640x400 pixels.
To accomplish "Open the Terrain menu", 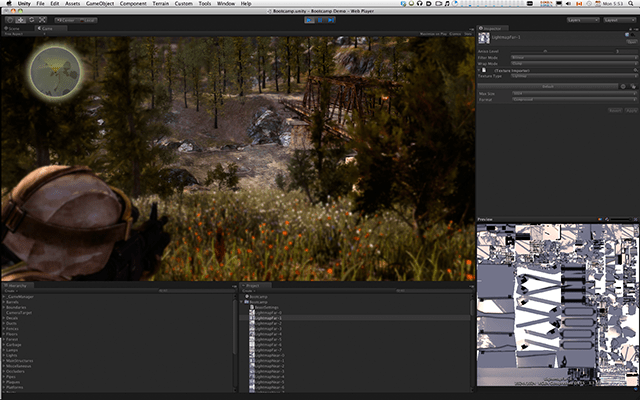I will (x=160, y=3).
